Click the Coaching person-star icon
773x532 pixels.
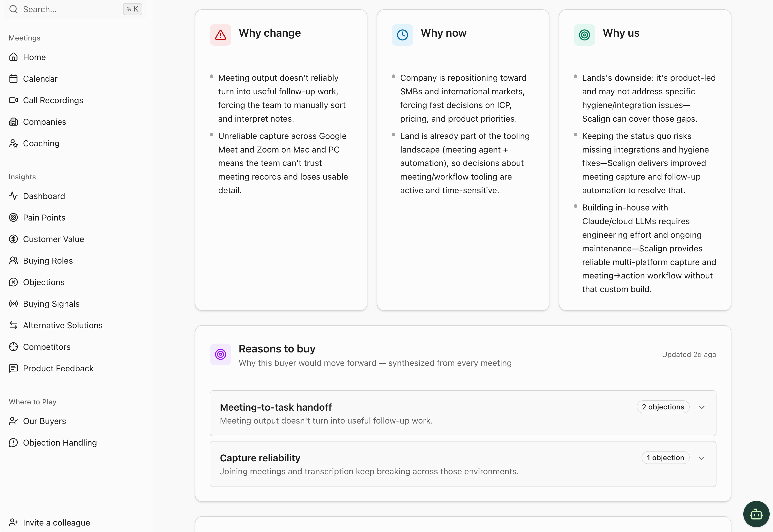coord(13,143)
